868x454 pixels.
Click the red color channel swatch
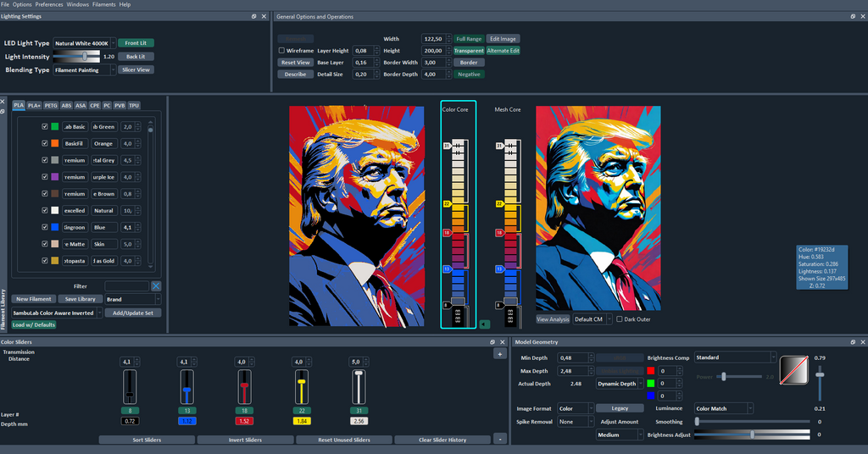650,370
